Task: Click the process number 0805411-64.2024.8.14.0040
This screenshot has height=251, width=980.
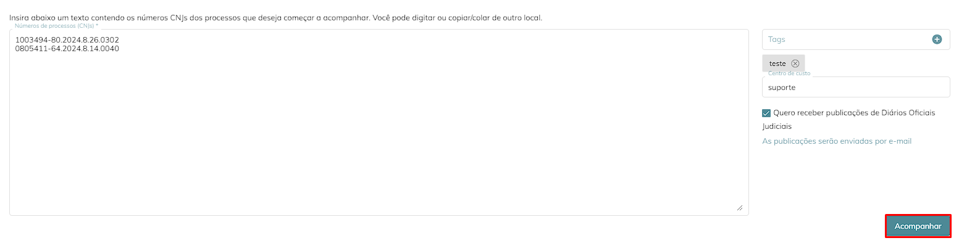Action: click(67, 49)
